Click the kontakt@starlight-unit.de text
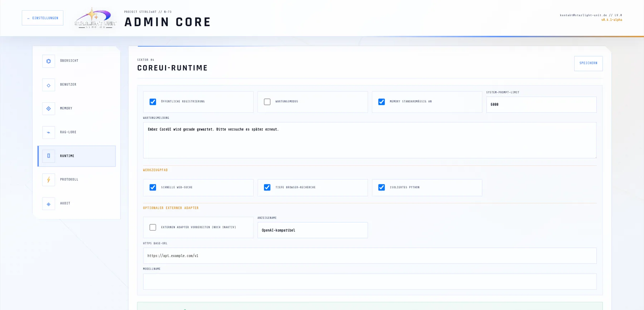Viewport: 644px width, 310px height. pyautogui.click(x=583, y=15)
